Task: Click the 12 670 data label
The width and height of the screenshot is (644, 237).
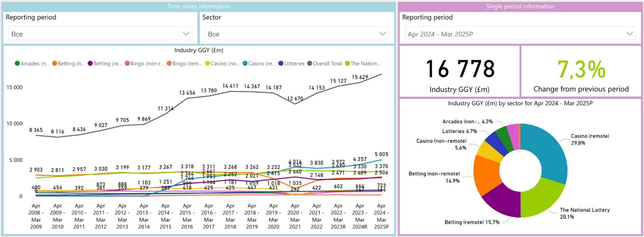Action: 295,99
